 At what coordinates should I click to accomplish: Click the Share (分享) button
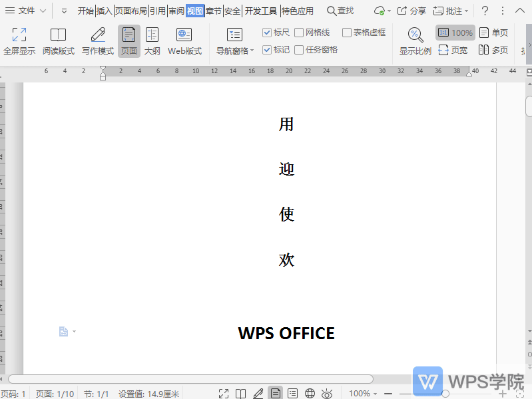411,11
